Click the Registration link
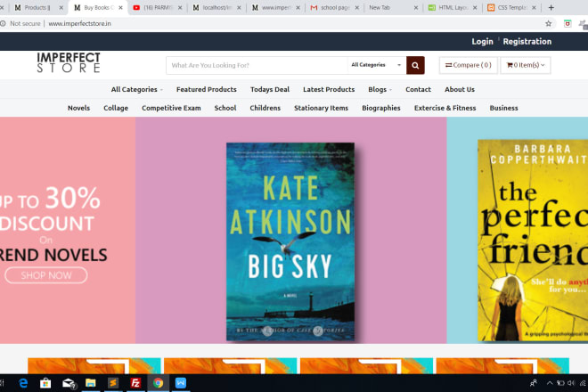 pos(527,41)
